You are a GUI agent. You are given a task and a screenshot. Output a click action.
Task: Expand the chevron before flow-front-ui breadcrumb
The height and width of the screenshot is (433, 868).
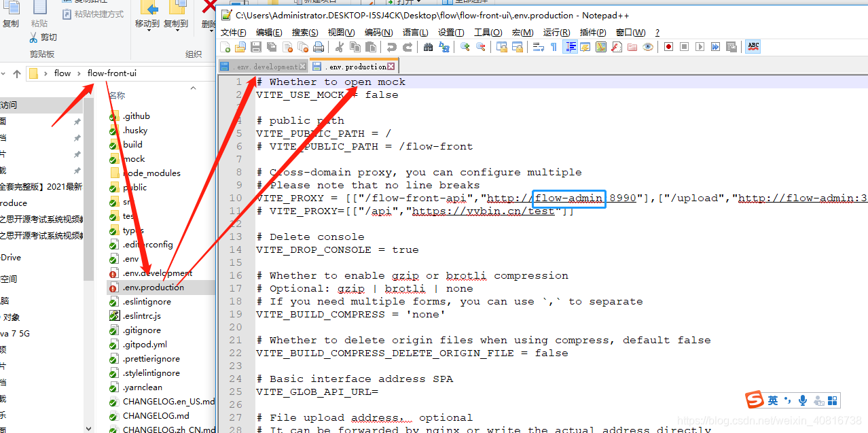pyautogui.click(x=79, y=73)
